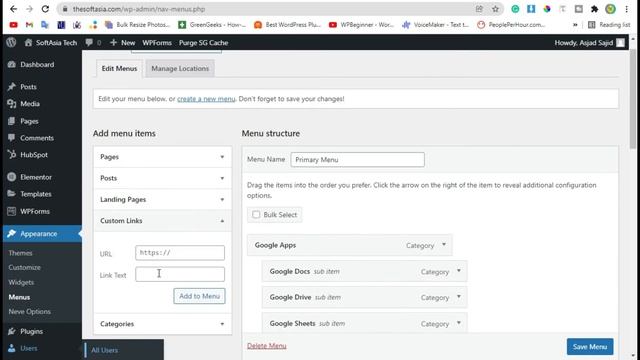Enable the Bulk Select checkbox
This screenshot has width=640, height=360.
256,214
